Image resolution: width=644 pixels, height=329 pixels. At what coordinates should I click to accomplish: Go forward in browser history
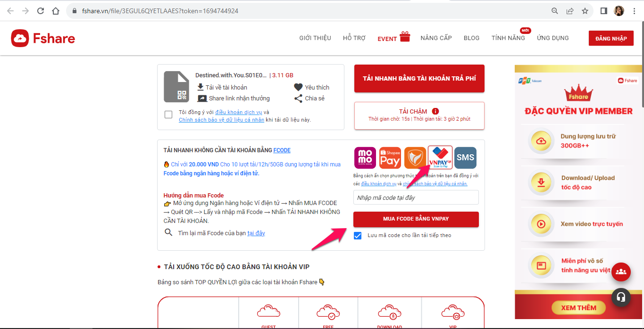pyautogui.click(x=25, y=11)
